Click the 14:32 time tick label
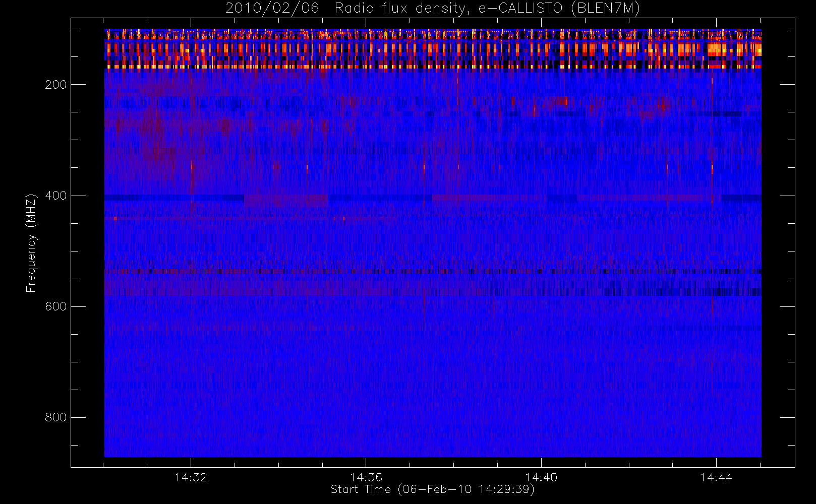The image size is (816, 504). click(191, 477)
